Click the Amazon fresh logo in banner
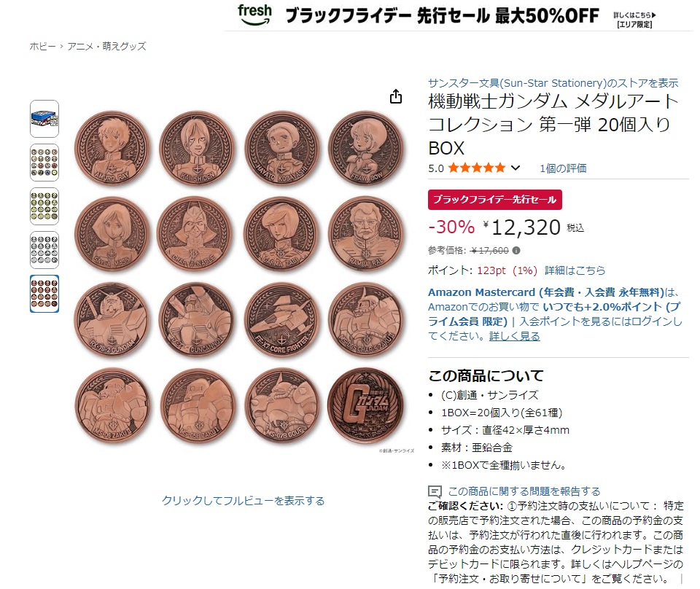This screenshot has width=700, height=589. click(x=254, y=15)
